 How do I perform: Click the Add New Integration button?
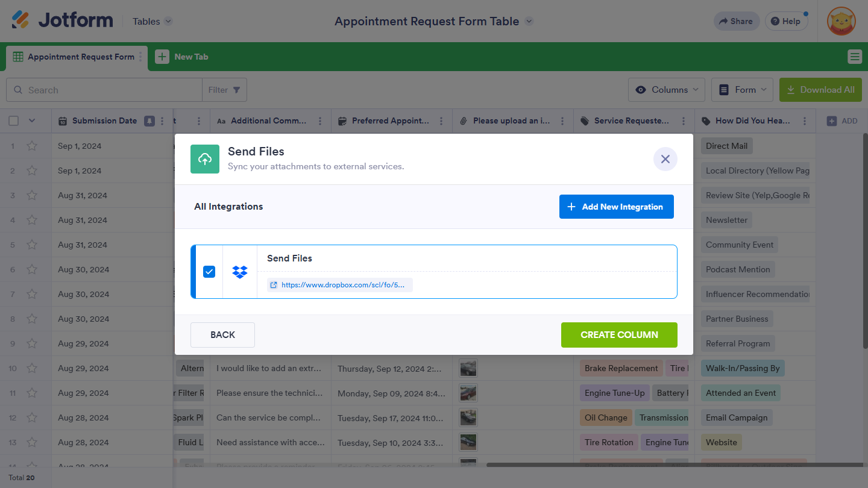pos(616,207)
